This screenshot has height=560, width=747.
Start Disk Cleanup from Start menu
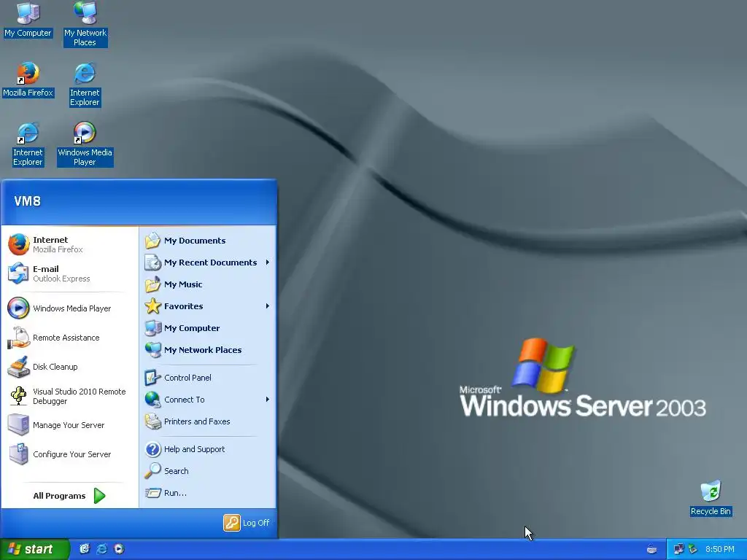click(x=69, y=367)
